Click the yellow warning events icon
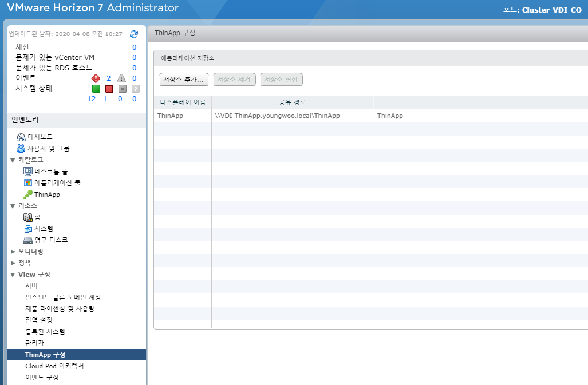Viewport: 588px width, 385px height. coord(121,78)
